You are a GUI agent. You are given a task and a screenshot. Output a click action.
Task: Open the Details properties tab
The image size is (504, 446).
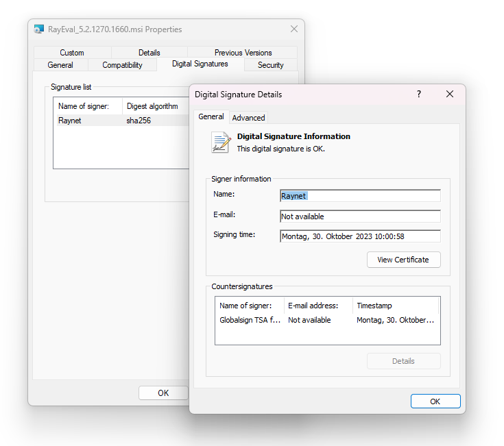tap(149, 53)
